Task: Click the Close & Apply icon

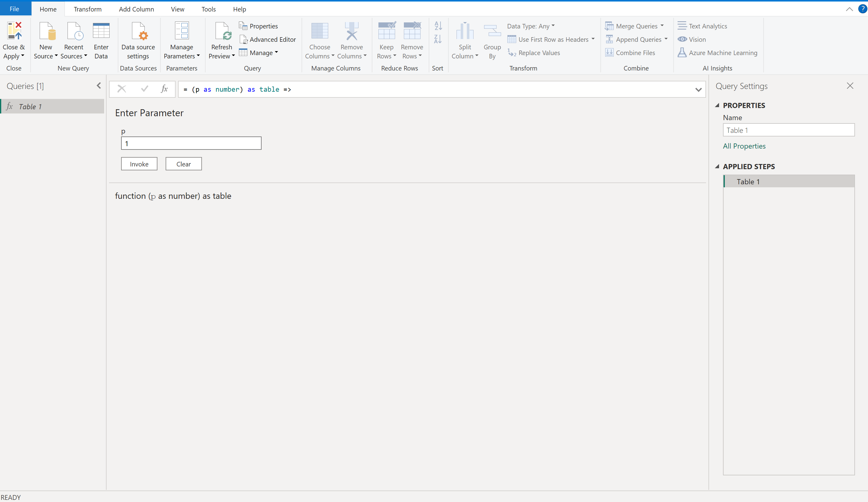Action: point(14,30)
